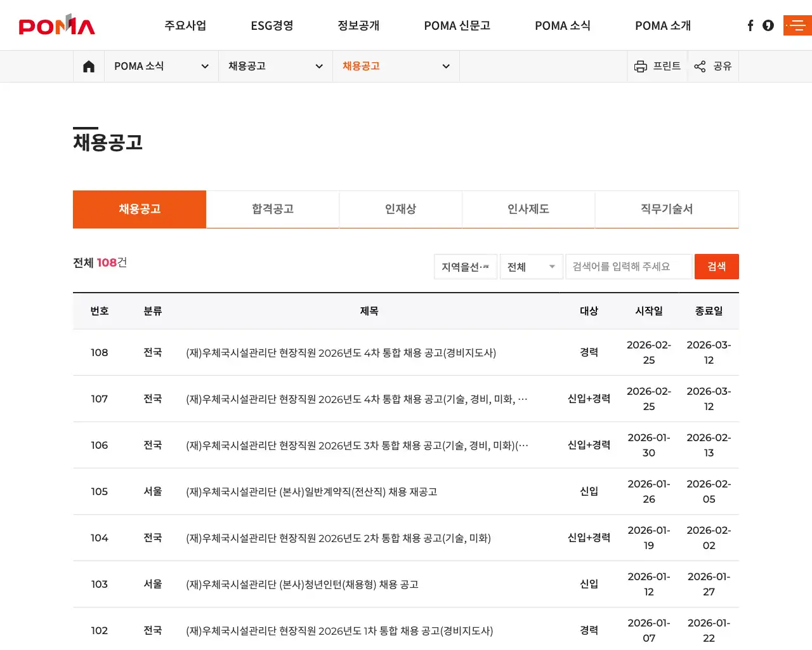812x650 pixels.
Task: Open post 106 3차 통합 채용 공고
Action: click(357, 446)
